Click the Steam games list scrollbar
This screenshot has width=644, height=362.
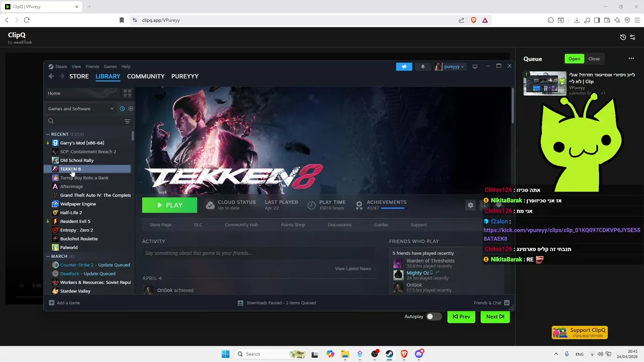(x=133, y=136)
